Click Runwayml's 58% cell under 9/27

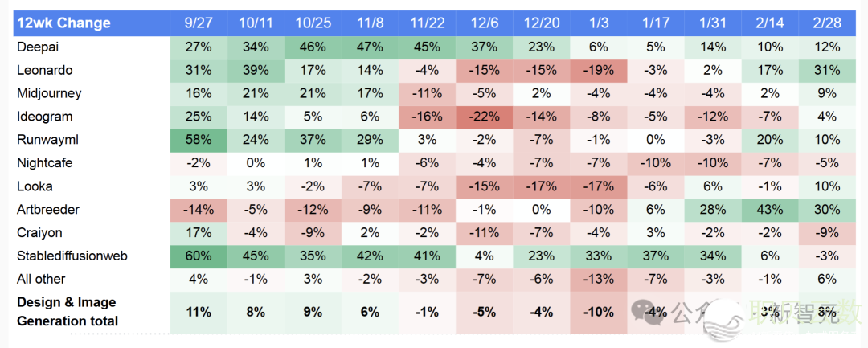pyautogui.click(x=199, y=140)
